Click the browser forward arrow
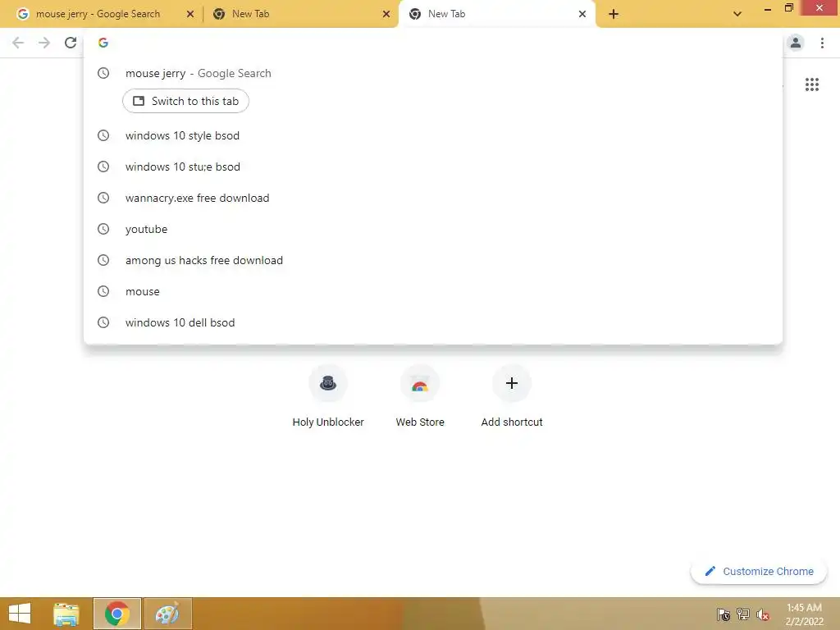840x630 pixels. coord(44,43)
